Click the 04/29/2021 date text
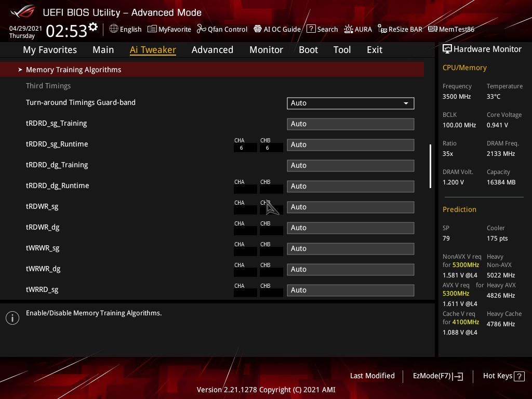 pos(25,28)
